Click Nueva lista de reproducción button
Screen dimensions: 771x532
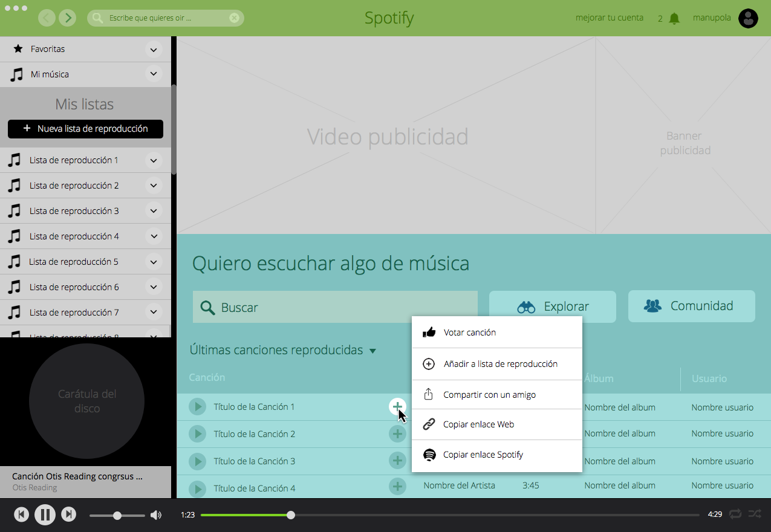[x=85, y=129]
